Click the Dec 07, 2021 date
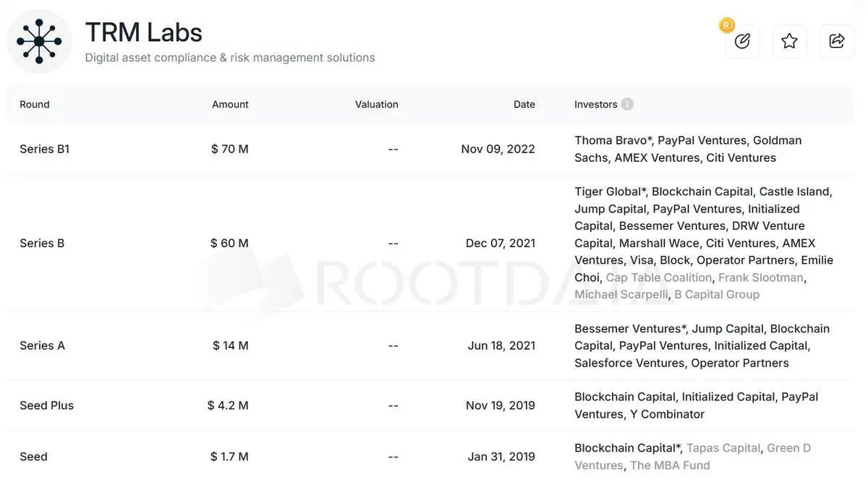 tap(501, 243)
